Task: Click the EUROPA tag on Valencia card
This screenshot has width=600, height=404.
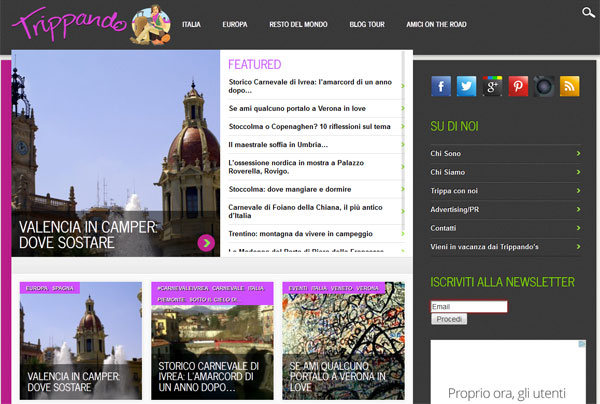Action: (37, 288)
